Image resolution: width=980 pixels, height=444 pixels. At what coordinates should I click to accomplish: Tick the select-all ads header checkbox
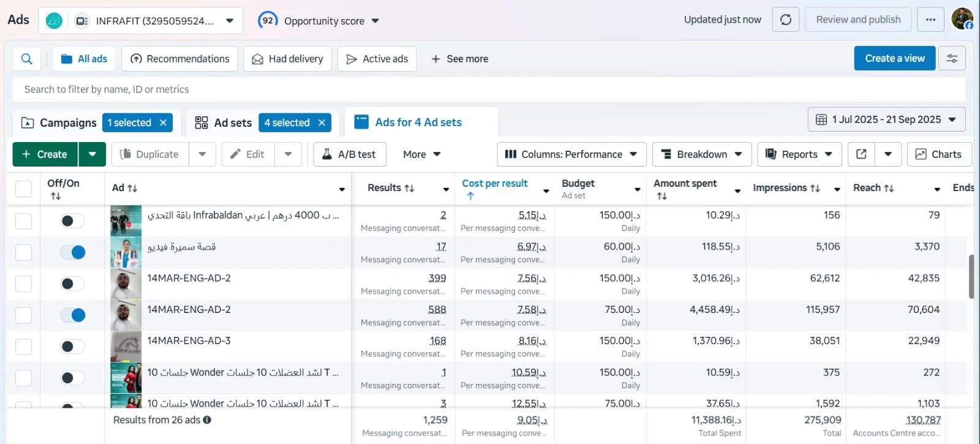(x=23, y=189)
